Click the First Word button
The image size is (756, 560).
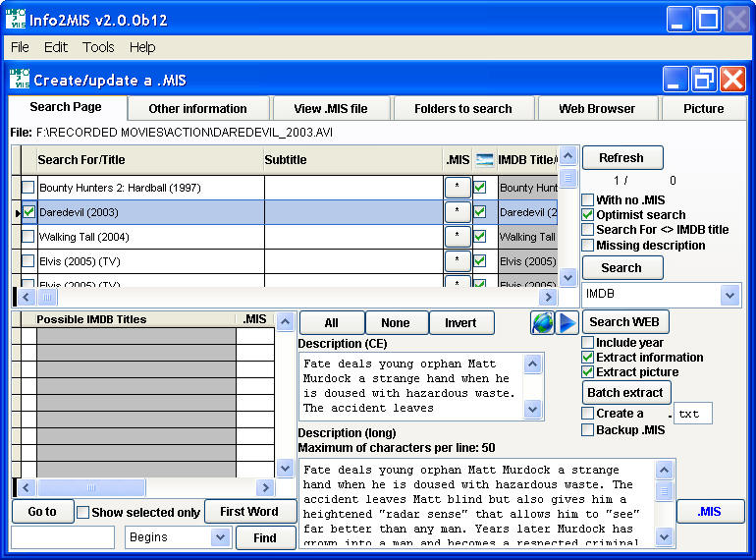point(249,511)
